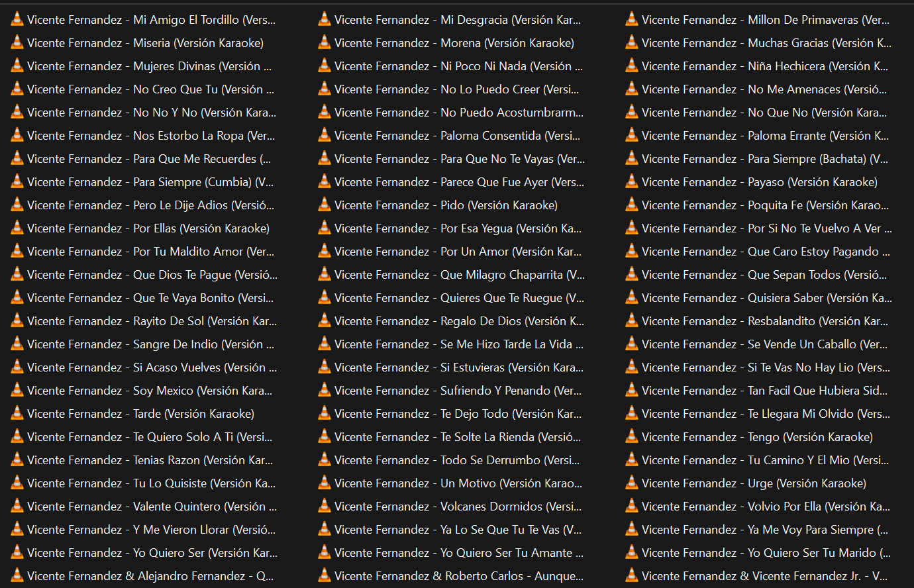
Task: Click the VLC icon for Urge file
Action: (x=632, y=483)
